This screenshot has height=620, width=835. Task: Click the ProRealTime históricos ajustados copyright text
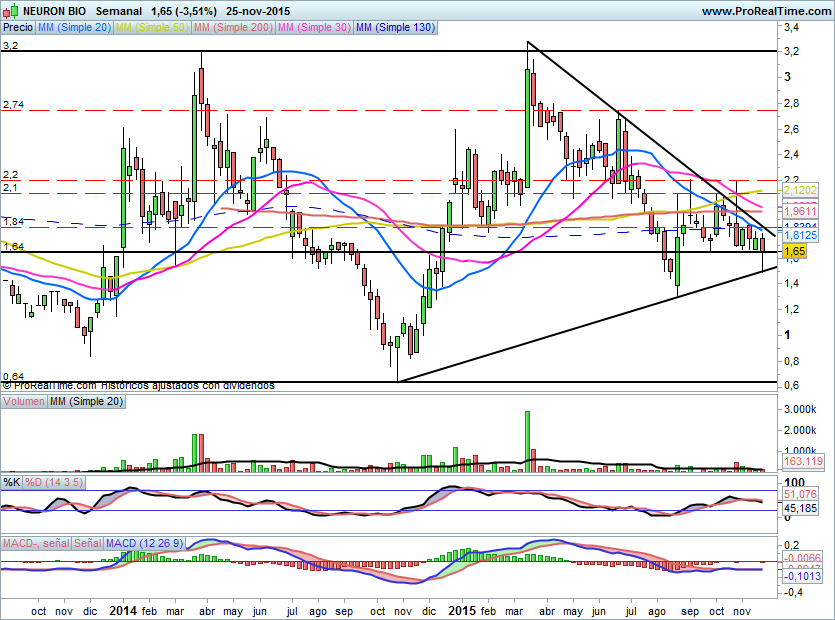pos(139,385)
